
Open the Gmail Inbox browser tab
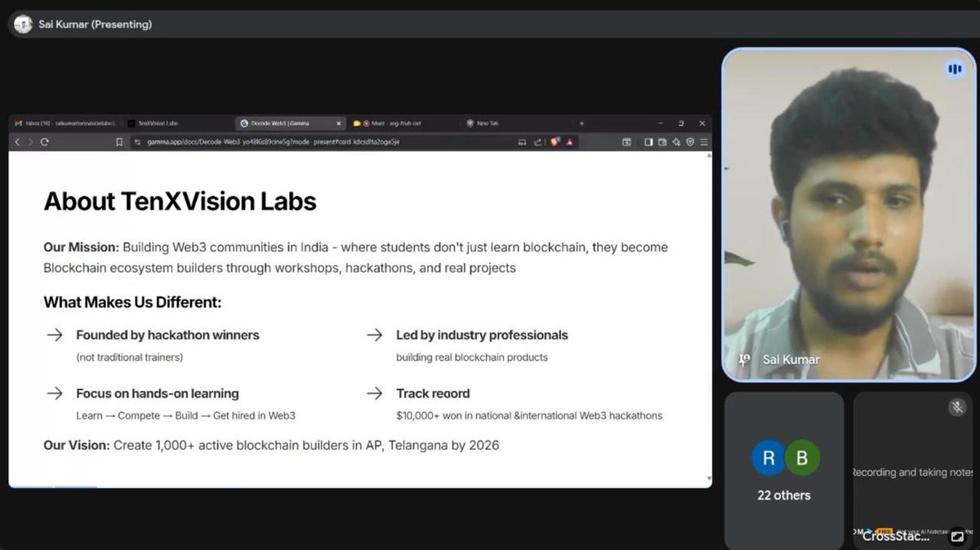[64, 123]
